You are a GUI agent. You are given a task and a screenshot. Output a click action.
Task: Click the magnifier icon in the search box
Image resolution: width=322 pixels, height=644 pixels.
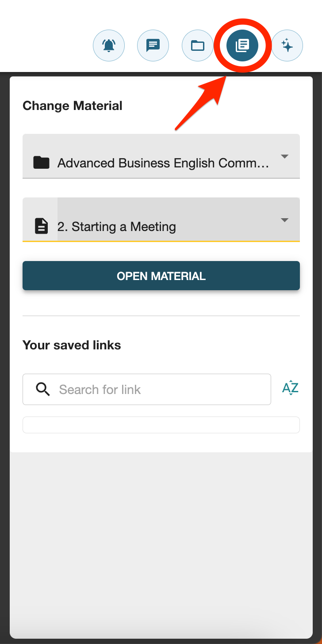point(43,389)
